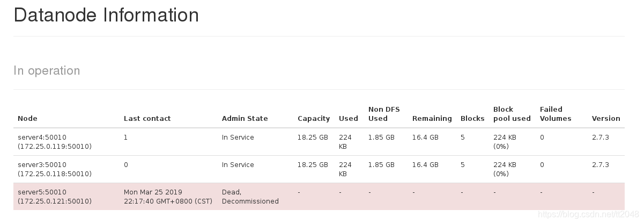This screenshot has width=644, height=224.
Task: Click the In Service state for server4
Action: [x=238, y=138]
